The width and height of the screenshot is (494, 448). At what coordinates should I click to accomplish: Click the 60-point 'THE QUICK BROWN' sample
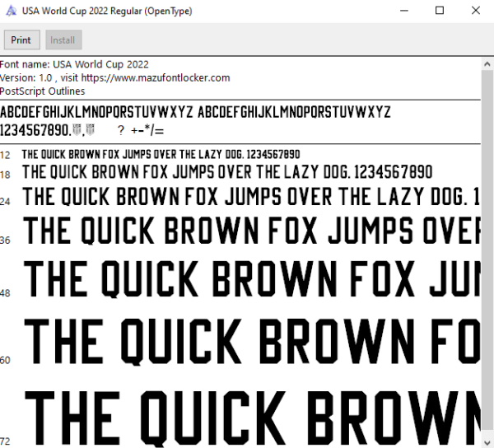click(252, 342)
